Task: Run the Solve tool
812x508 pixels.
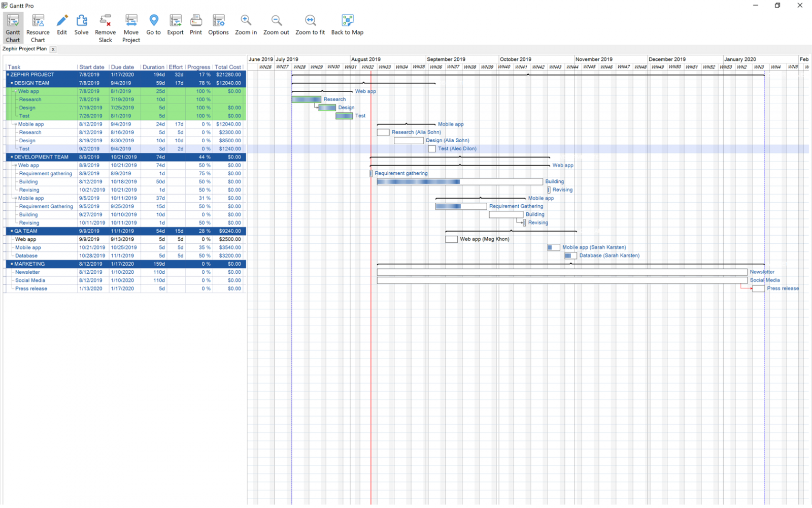Action: (81, 25)
